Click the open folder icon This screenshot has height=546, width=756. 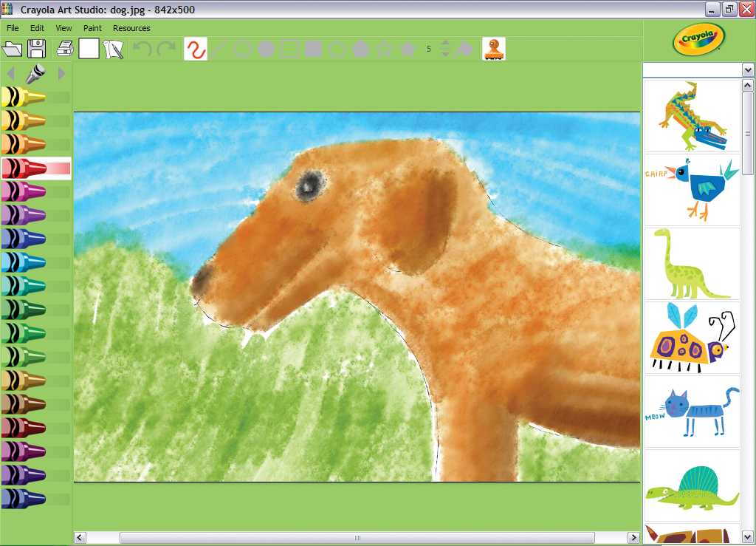click(x=13, y=50)
